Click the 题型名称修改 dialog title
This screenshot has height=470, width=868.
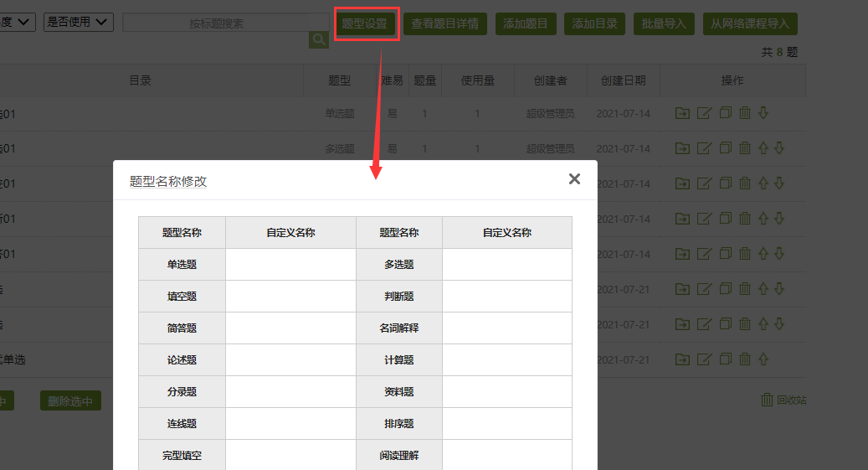click(167, 181)
